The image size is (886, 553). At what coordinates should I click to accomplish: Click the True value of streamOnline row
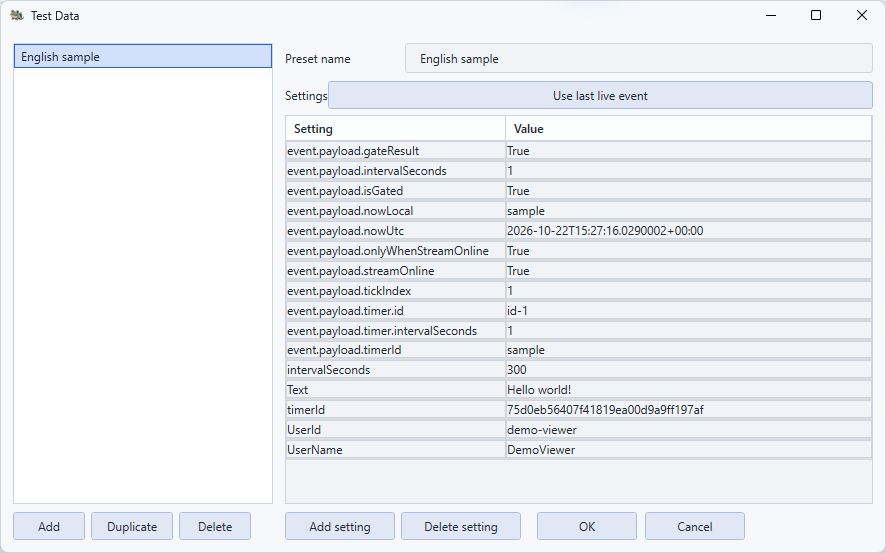pos(688,271)
